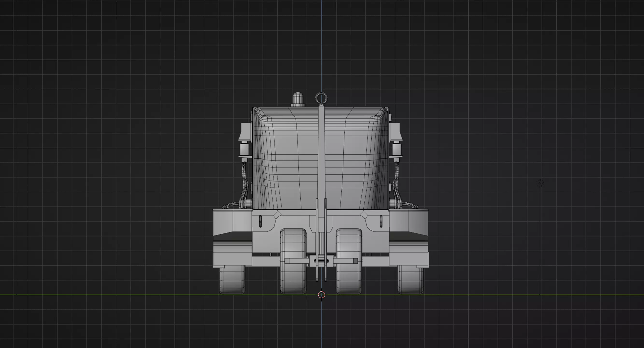644x348 pixels.
Task: Select the right fender box
Action: tap(409, 238)
